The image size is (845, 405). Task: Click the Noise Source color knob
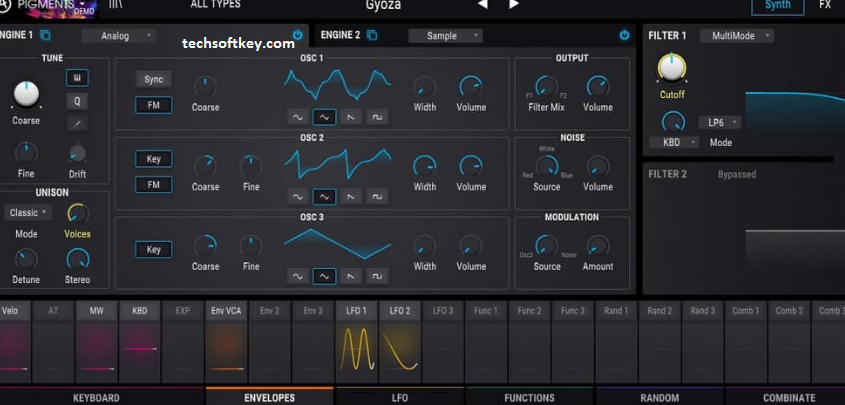(546, 166)
